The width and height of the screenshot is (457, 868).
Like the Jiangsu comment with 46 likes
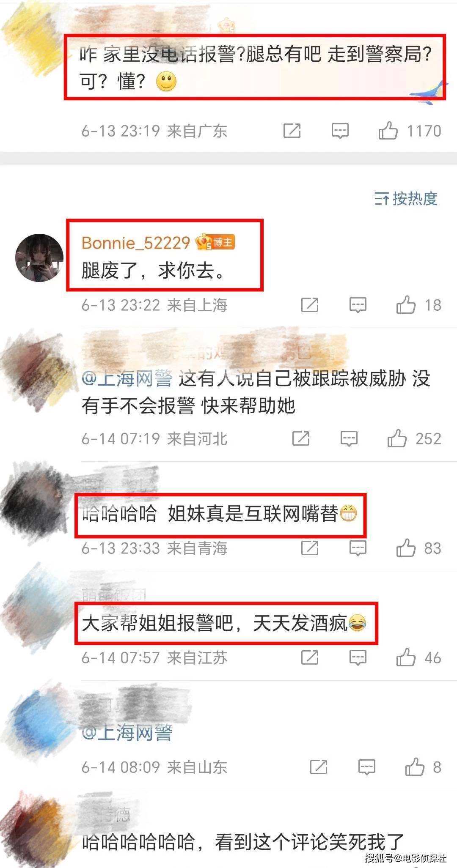pos(406,657)
